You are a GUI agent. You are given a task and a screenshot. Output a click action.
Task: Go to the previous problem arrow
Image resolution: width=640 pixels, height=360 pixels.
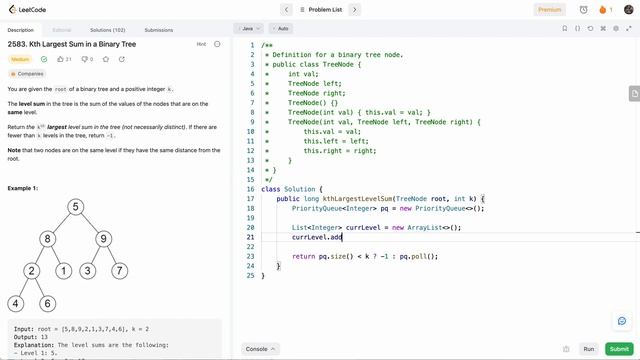tap(286, 9)
